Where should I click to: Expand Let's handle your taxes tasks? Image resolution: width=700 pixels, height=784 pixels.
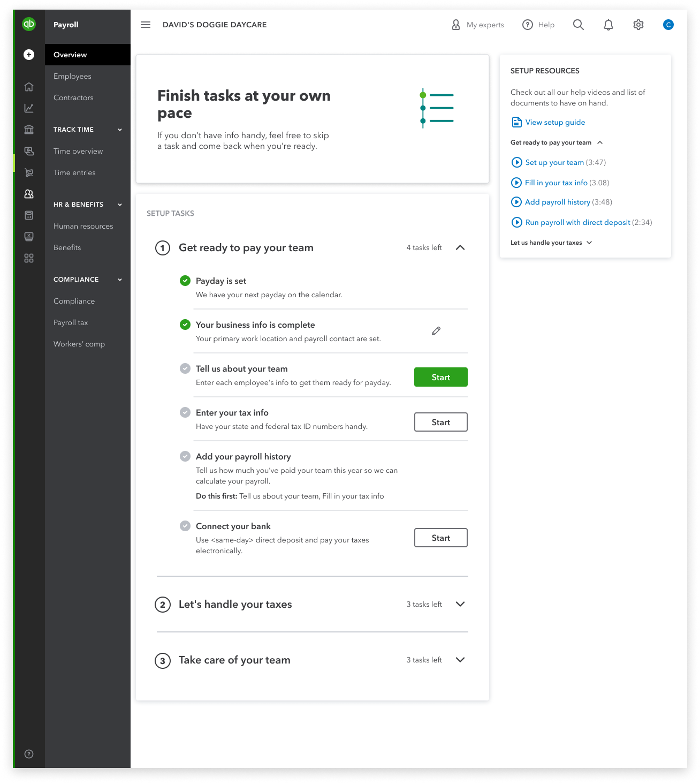pyautogui.click(x=460, y=604)
